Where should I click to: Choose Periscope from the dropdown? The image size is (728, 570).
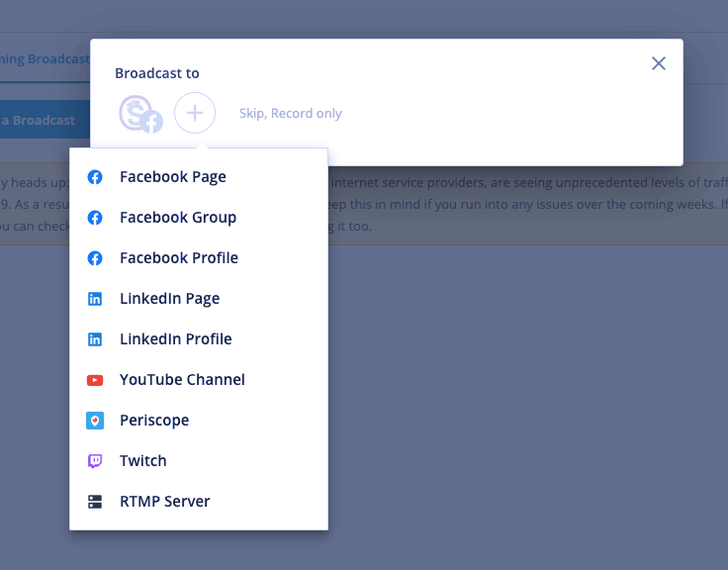pos(199,421)
